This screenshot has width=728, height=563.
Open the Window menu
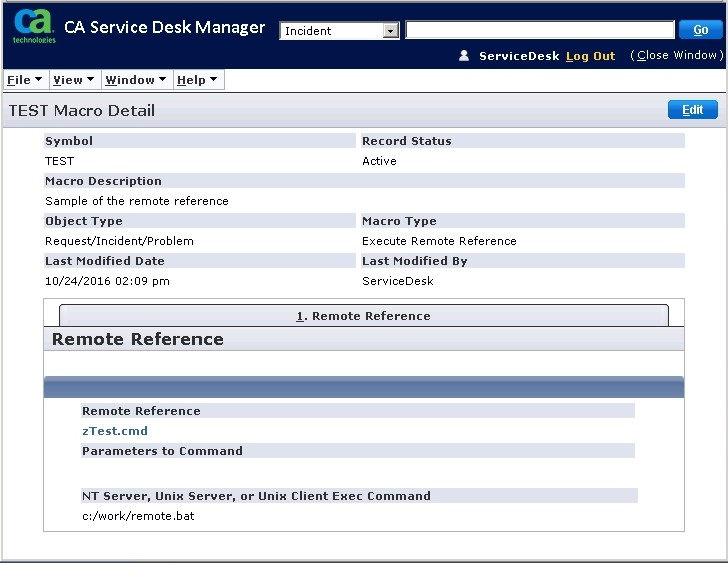click(135, 80)
